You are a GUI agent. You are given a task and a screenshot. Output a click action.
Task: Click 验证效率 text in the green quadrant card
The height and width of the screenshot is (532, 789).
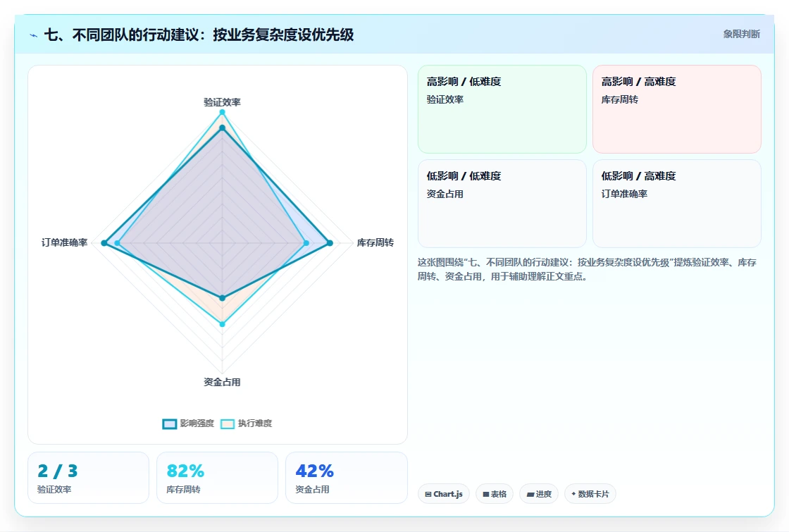(x=445, y=99)
